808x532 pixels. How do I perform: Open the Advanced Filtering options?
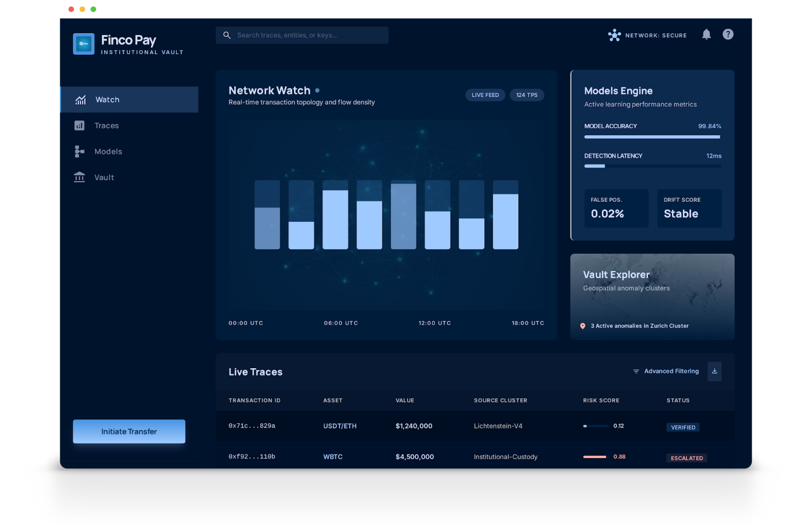(666, 371)
